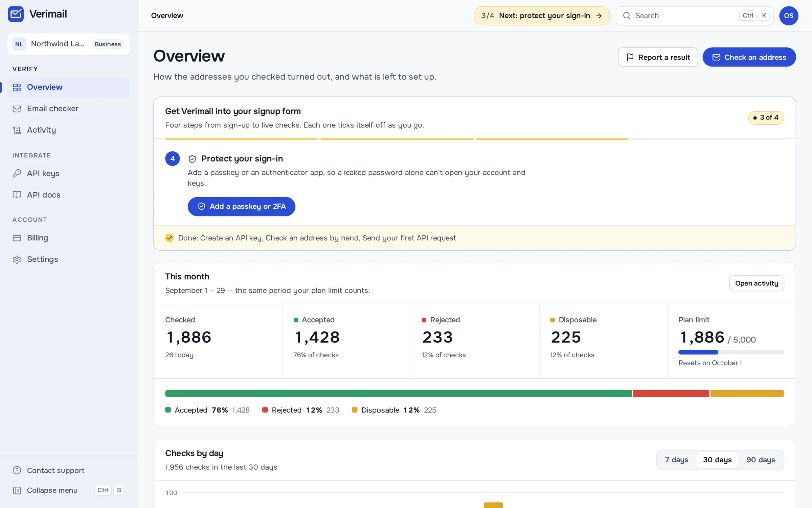
Task: Switch chart range to 7 days
Action: coord(677,460)
